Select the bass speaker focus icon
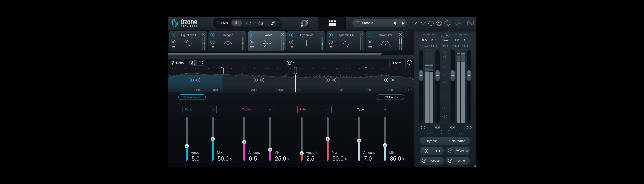 [272, 23]
